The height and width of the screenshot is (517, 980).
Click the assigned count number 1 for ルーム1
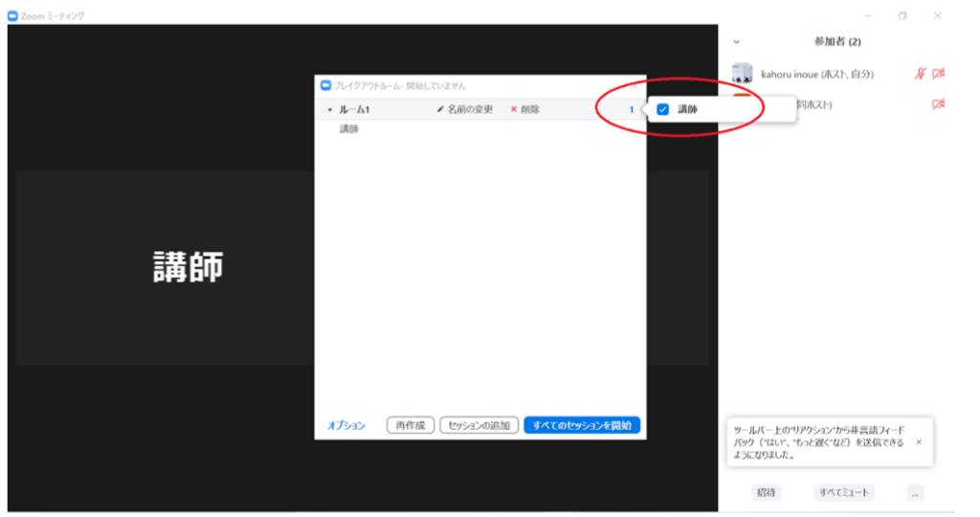pos(632,110)
